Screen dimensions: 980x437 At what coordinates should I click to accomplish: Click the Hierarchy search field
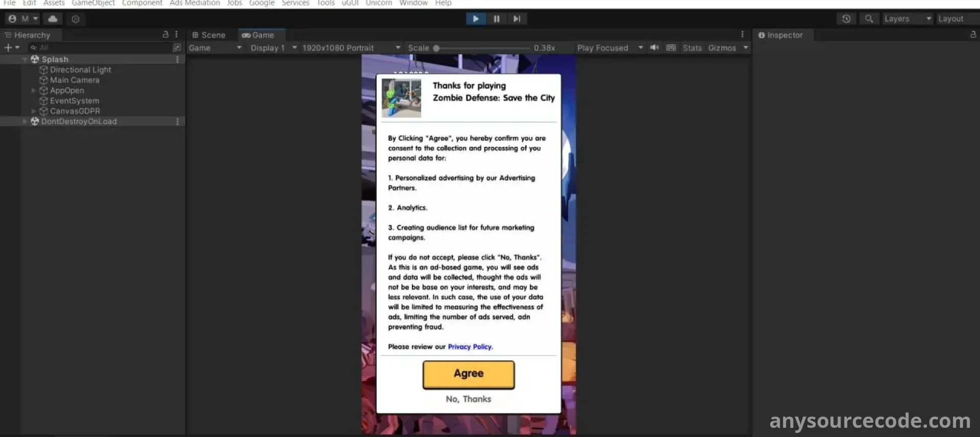pyautogui.click(x=100, y=47)
